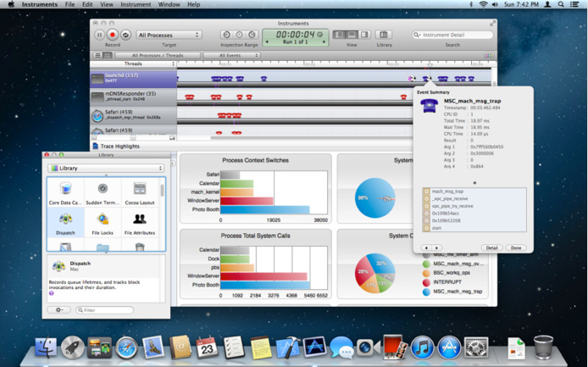Select the File Attributes instrument
The width and height of the screenshot is (588, 367).
140,223
